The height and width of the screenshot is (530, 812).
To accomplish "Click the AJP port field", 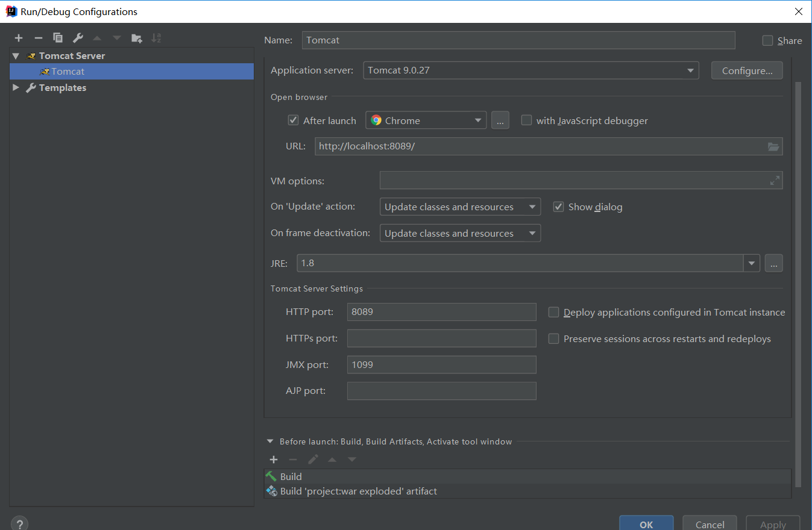I will tap(442, 391).
